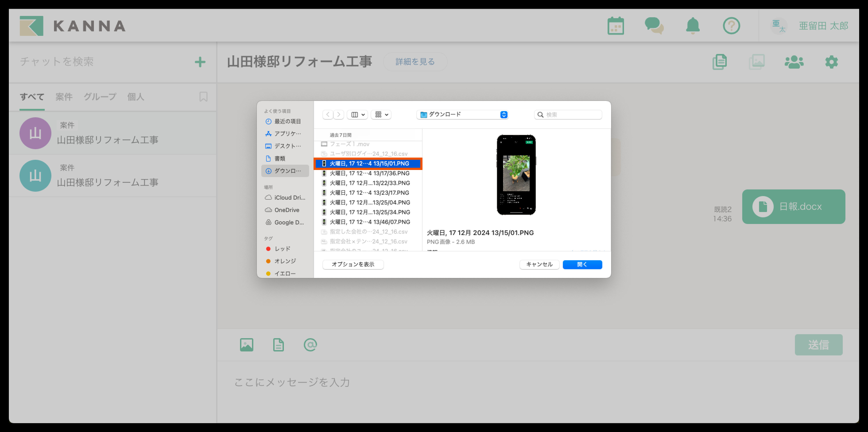Click the notification bell icon

click(693, 26)
